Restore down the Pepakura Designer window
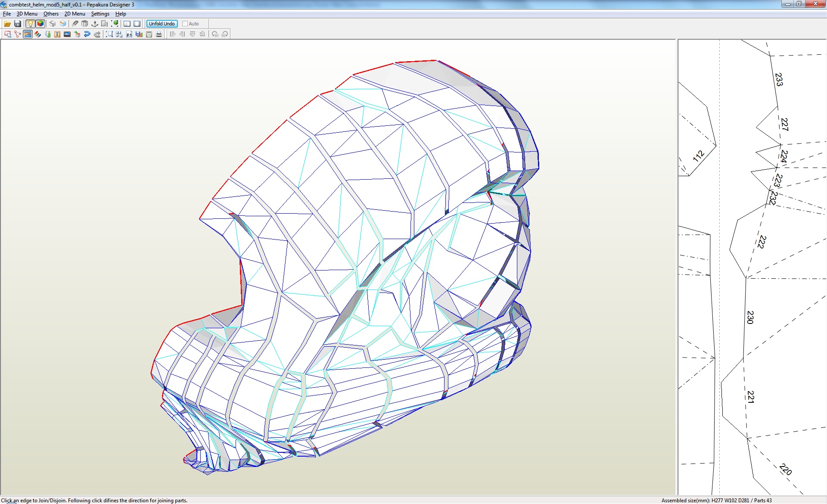The width and height of the screenshot is (827, 504). pyautogui.click(x=799, y=4)
